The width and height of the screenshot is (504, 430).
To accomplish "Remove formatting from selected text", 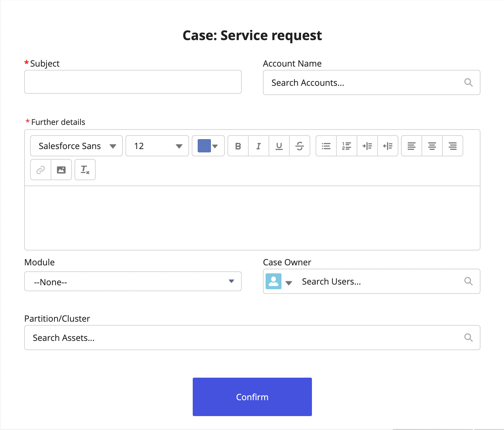I will click(85, 170).
